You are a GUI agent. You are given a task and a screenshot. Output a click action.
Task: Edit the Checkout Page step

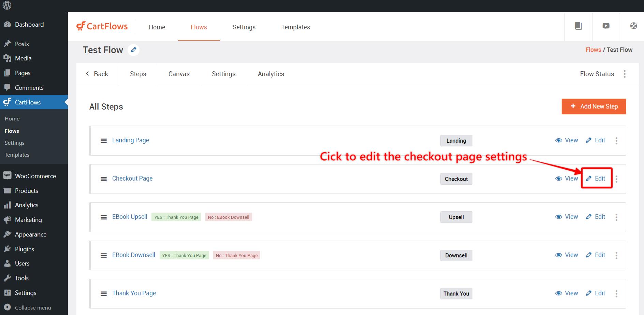596,178
